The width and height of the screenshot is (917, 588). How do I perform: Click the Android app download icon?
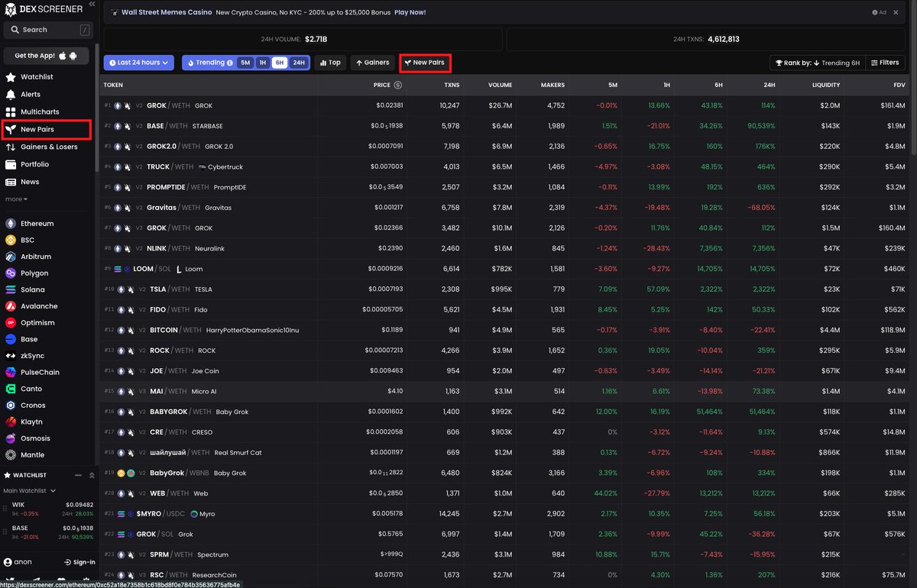pyautogui.click(x=73, y=56)
